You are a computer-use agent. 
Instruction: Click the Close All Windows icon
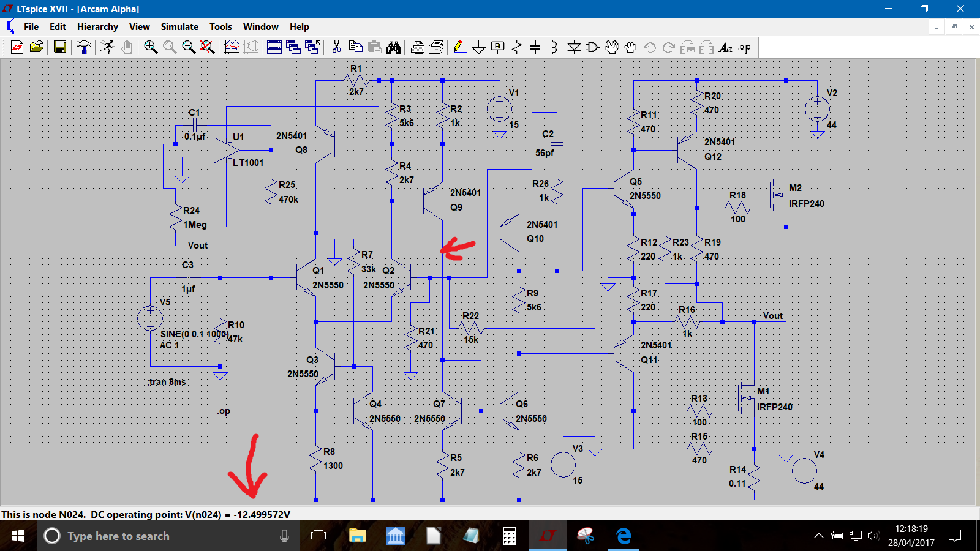coord(312,47)
